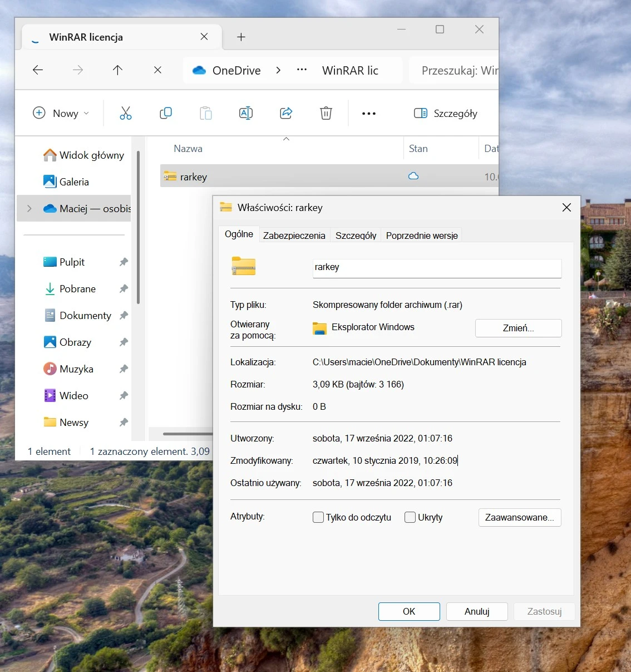Go up one folder level arrow
The width and height of the screenshot is (631, 672).
click(117, 70)
